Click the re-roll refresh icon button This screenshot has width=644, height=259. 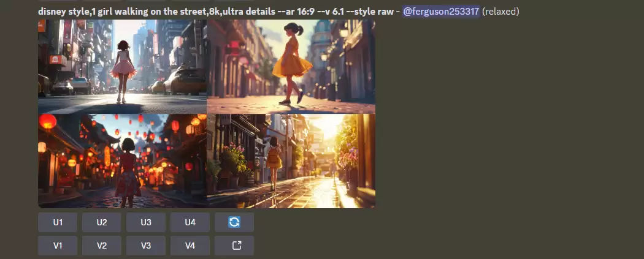234,222
